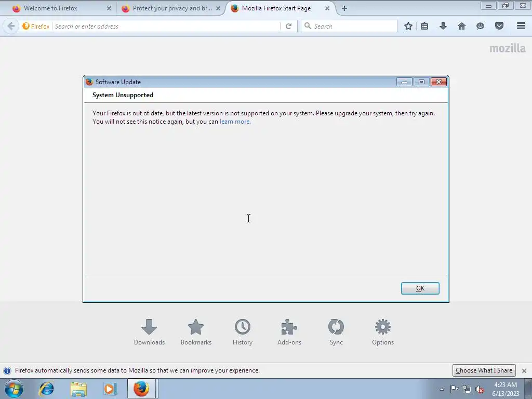Viewport: 532px width, 399px height.
Task: Reload the page with the refresh icon
Action: coord(288,26)
